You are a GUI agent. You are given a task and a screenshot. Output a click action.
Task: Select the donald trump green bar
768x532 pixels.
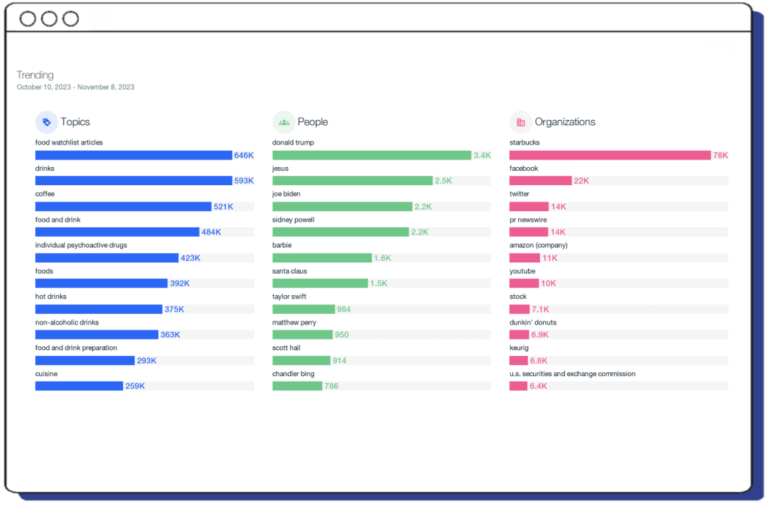(371, 155)
